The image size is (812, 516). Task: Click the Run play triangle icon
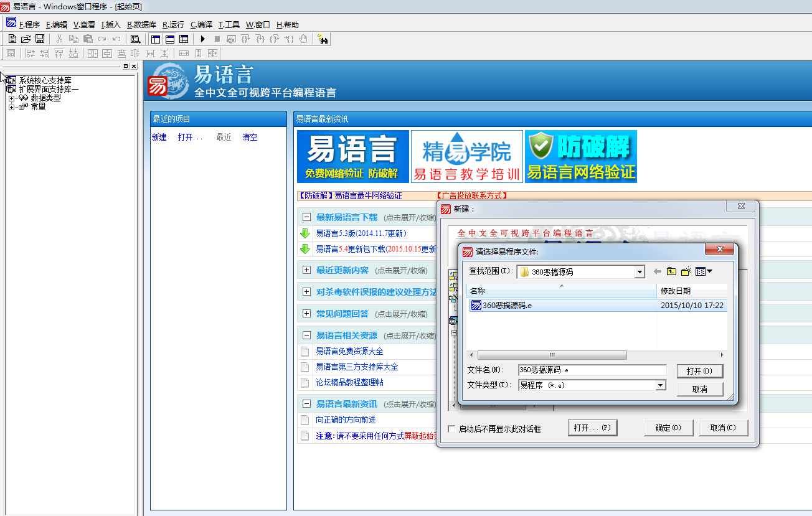(x=203, y=39)
